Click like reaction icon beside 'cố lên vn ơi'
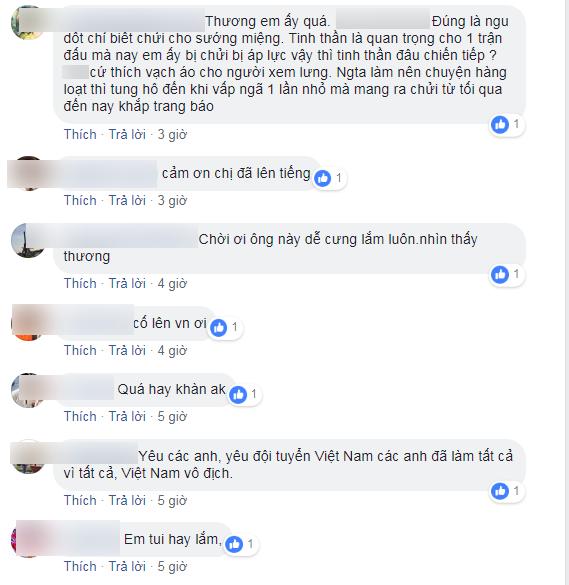The image size is (569, 585). pyautogui.click(x=218, y=328)
